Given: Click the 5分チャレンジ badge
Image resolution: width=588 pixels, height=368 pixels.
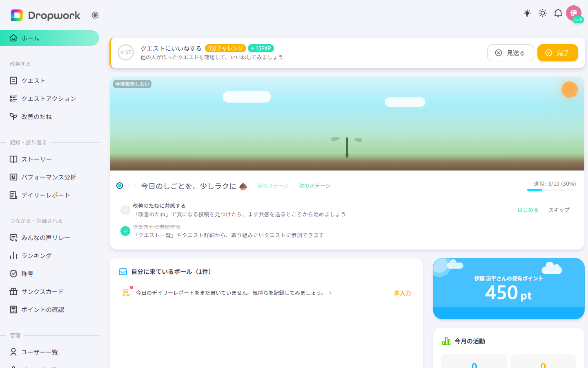Looking at the screenshot, I should click(x=225, y=48).
